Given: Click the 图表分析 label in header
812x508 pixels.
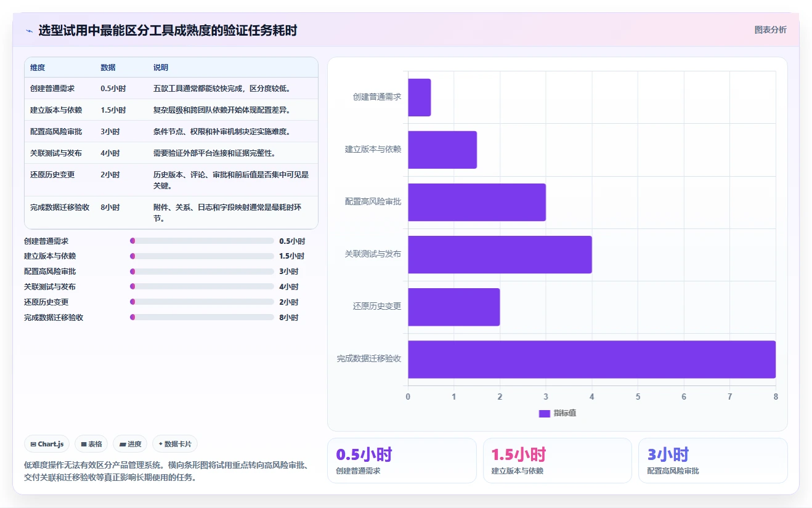Looking at the screenshot, I should tap(770, 30).
